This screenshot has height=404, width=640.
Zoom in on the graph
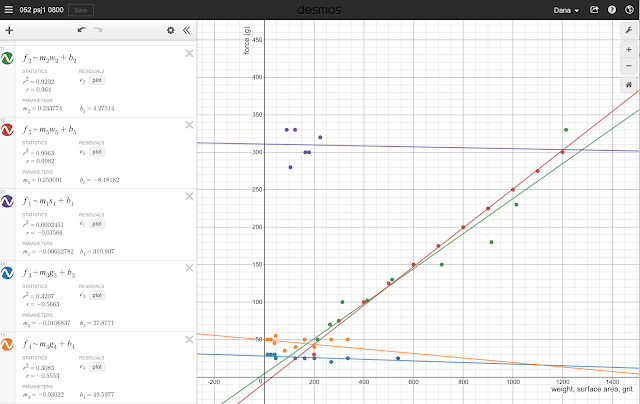click(x=629, y=49)
